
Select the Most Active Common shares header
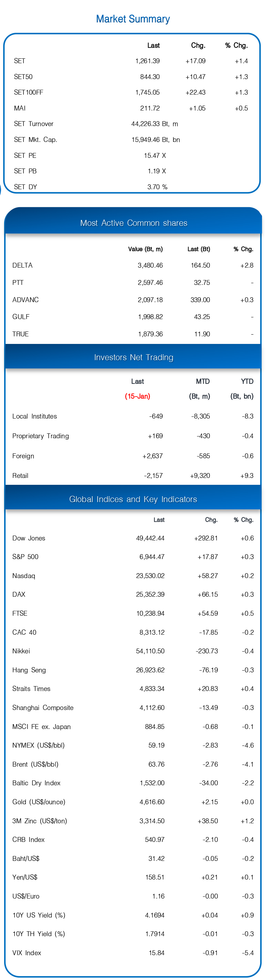(x=133, y=223)
